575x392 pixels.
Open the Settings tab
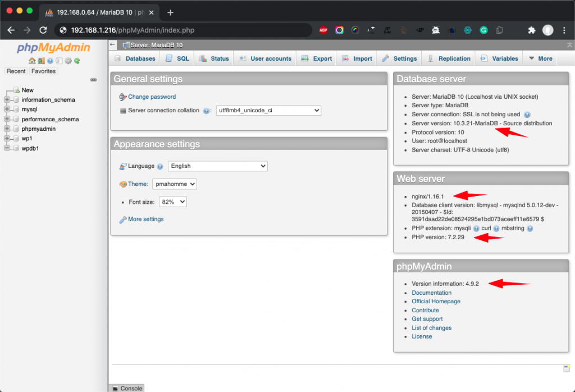[399, 58]
